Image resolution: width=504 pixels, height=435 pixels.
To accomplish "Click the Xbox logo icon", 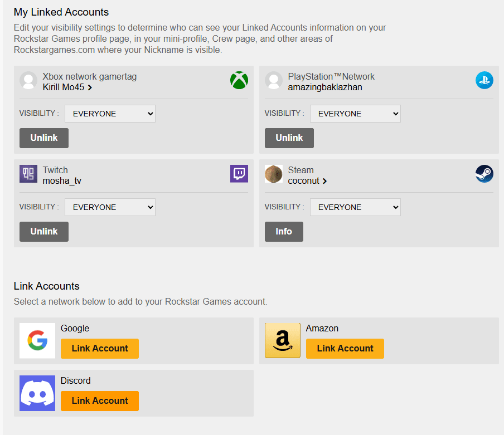I will coord(239,80).
